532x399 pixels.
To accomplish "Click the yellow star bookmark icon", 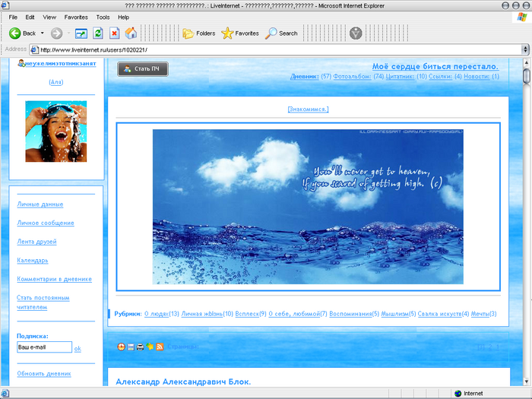I will click(150, 347).
